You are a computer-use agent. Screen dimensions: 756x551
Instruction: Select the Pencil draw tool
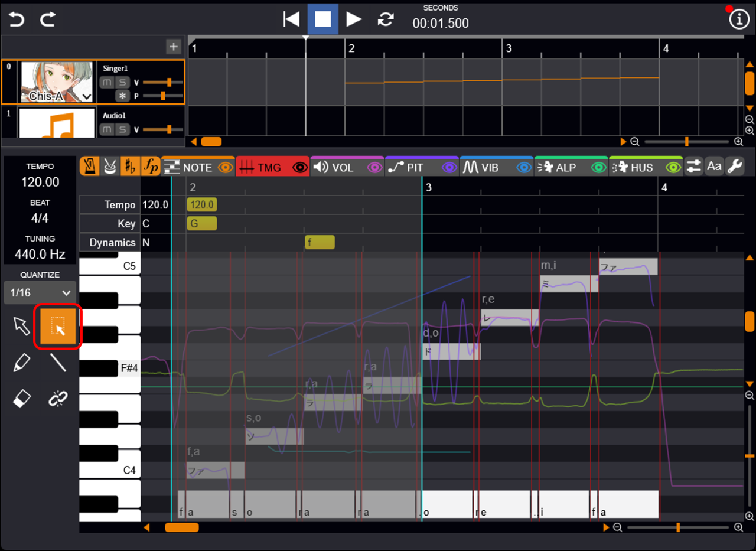click(21, 362)
